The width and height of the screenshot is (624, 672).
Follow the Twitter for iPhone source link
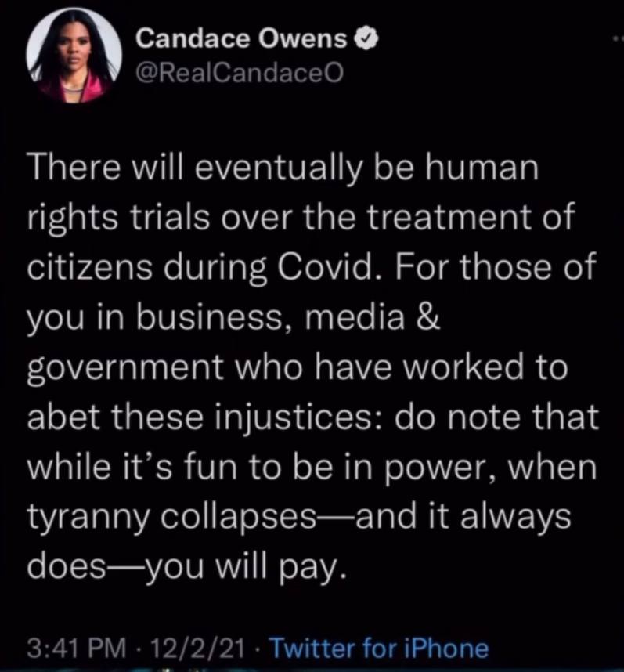click(x=379, y=648)
